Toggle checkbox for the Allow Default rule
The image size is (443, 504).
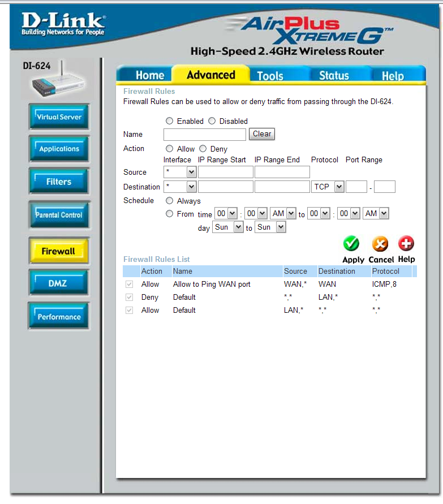click(129, 310)
